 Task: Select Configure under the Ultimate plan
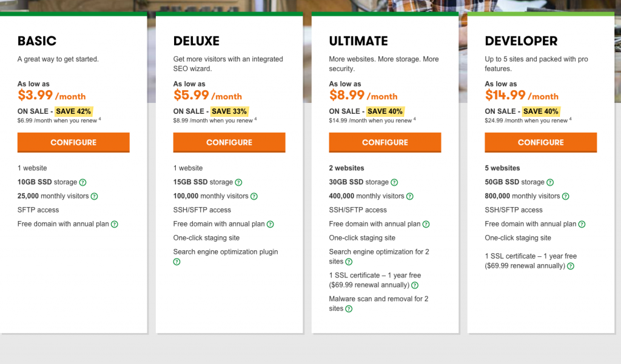385,142
